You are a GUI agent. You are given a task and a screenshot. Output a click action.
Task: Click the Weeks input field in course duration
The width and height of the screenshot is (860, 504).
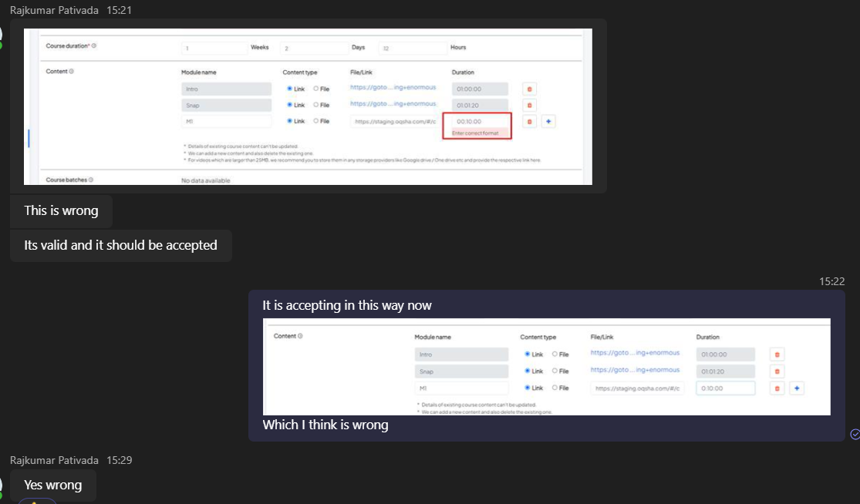212,48
